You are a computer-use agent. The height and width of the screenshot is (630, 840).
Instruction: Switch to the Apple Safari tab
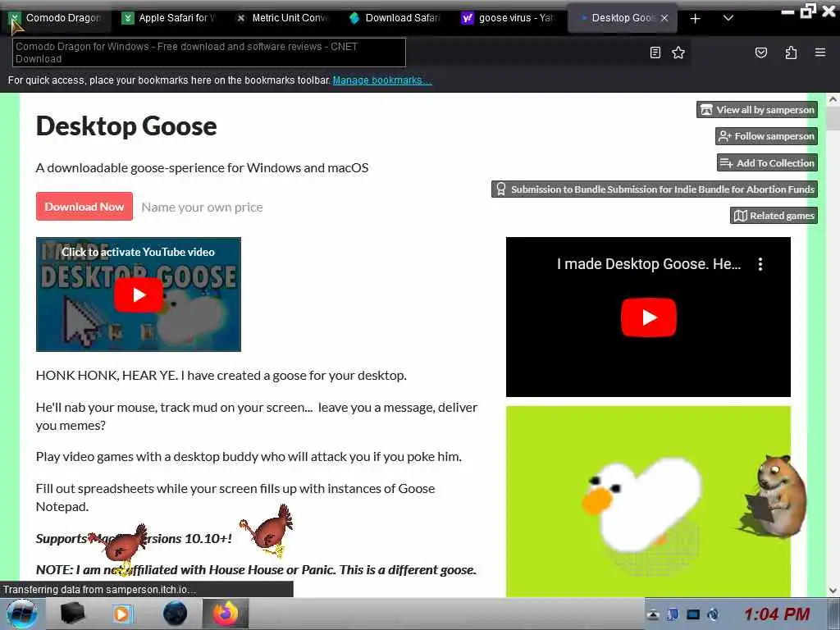click(x=169, y=18)
